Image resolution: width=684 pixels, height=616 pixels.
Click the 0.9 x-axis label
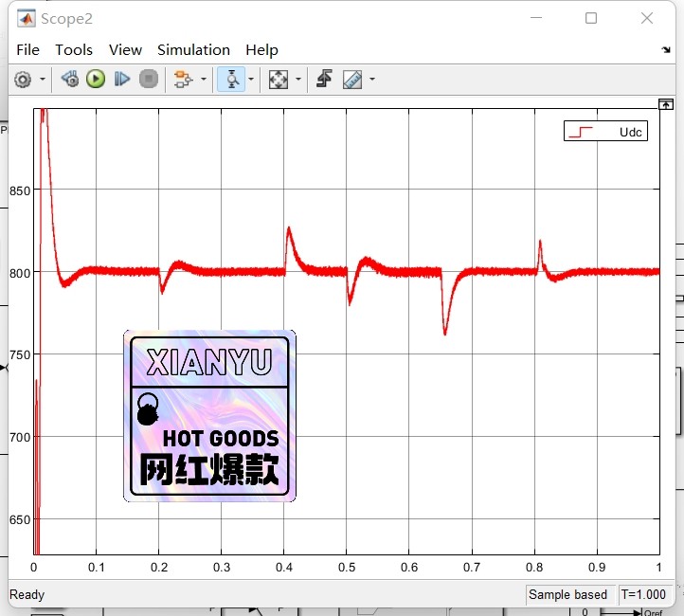point(597,567)
